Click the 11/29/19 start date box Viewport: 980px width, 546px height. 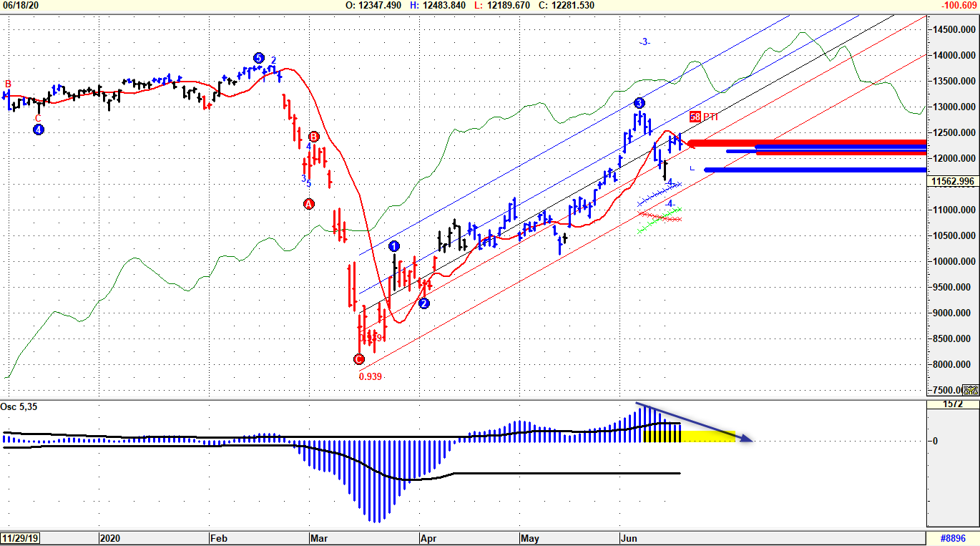click(20, 537)
